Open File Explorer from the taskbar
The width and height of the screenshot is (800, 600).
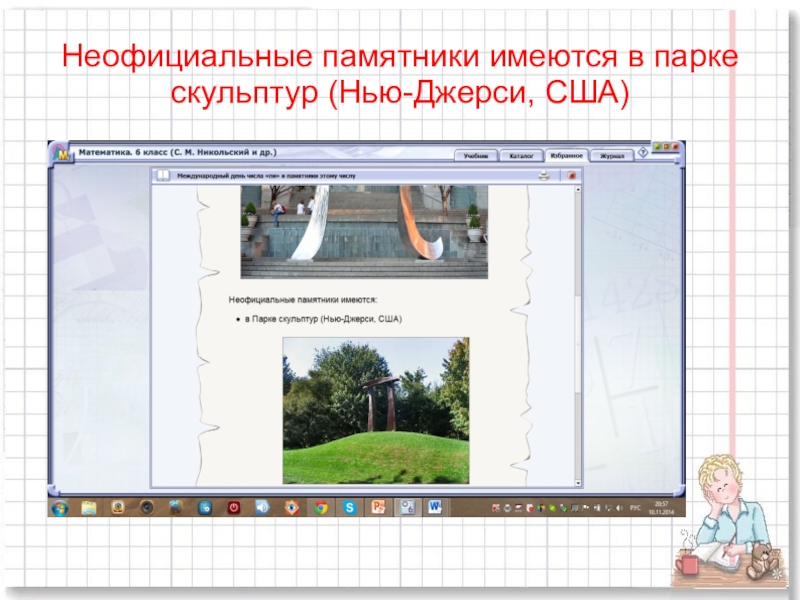tap(89, 508)
